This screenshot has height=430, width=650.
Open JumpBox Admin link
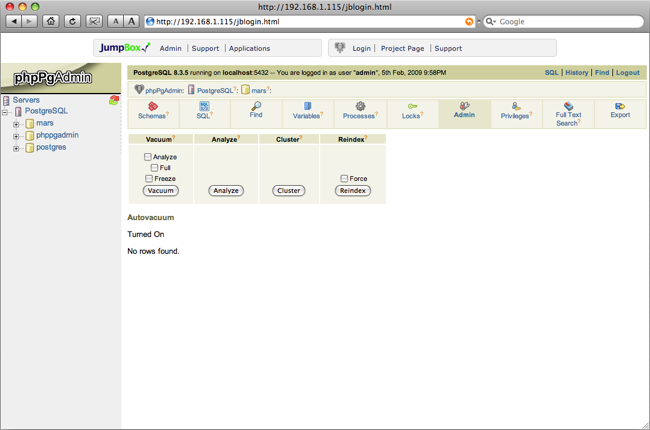[170, 49]
